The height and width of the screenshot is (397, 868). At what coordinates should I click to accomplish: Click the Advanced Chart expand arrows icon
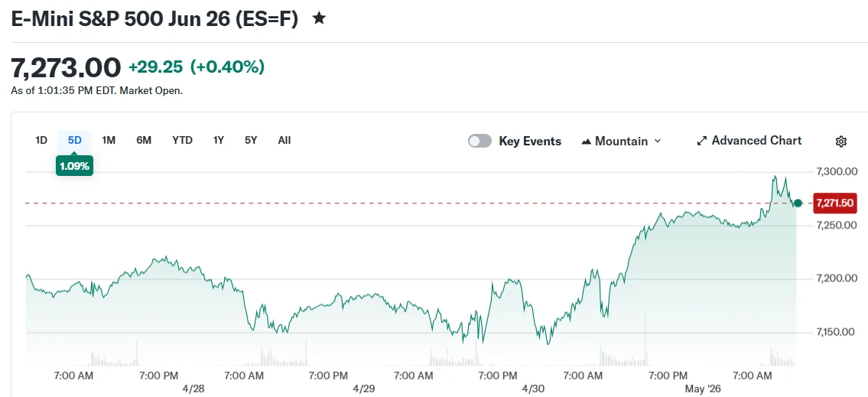tap(702, 141)
